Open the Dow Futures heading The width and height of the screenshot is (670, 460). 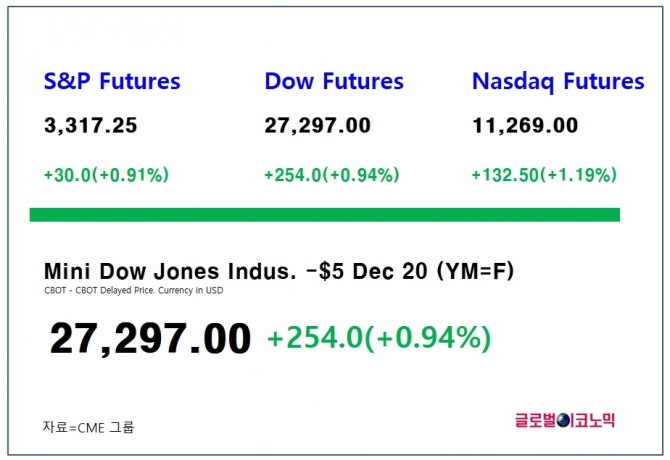point(334,82)
